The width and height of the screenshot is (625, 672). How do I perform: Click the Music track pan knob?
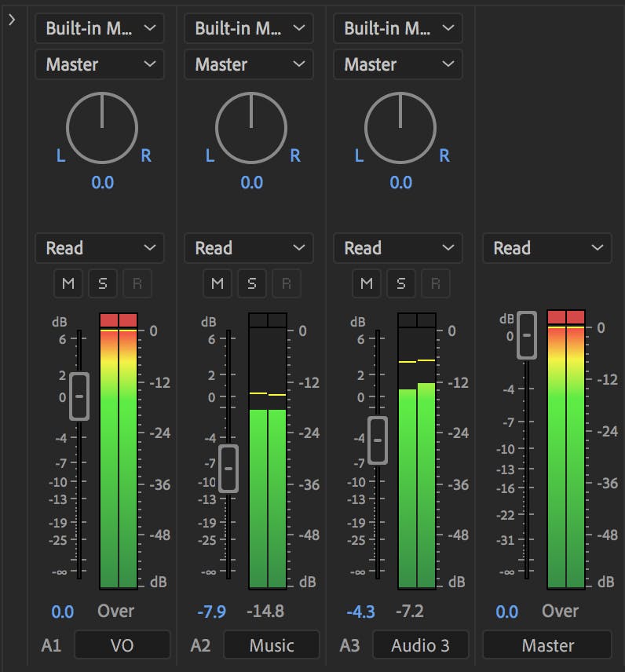[x=251, y=128]
